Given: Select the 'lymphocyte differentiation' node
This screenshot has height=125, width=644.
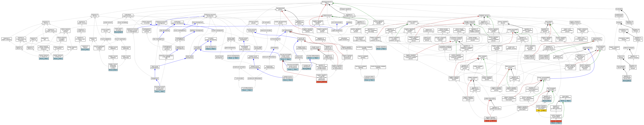Looking at the screenshot, I should (x=255, y=78).
